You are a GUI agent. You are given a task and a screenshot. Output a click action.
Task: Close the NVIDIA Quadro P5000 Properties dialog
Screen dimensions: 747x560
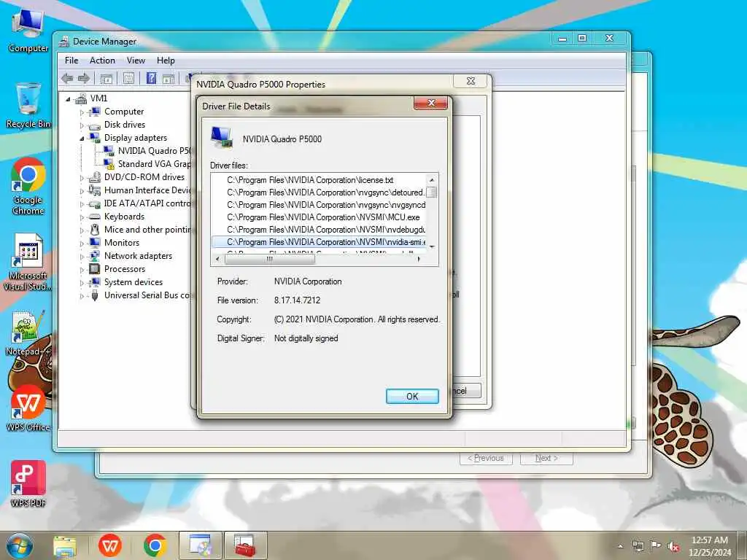pos(471,81)
